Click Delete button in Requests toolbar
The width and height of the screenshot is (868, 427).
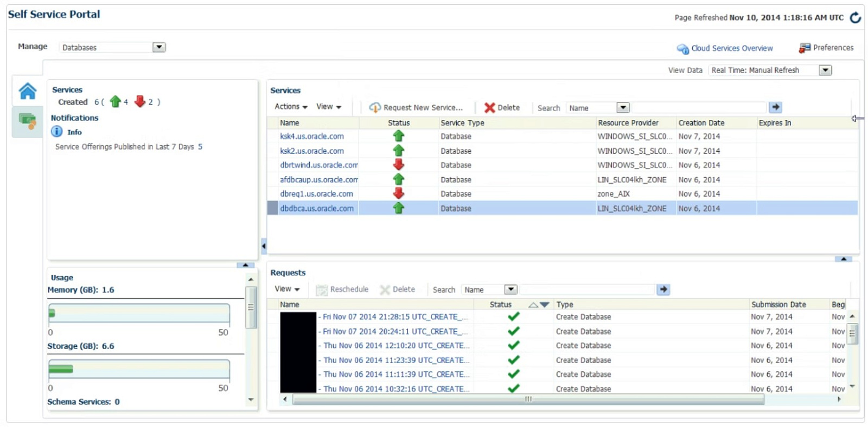click(398, 289)
